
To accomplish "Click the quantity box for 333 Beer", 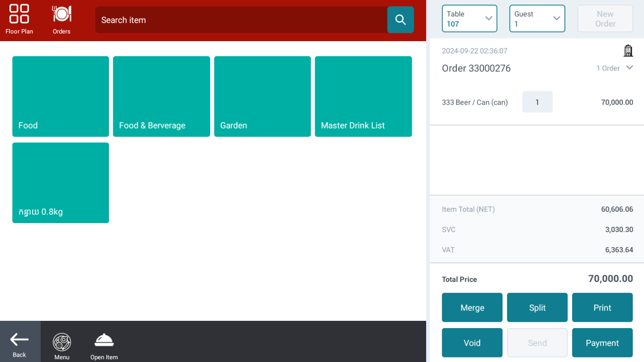I will [537, 102].
